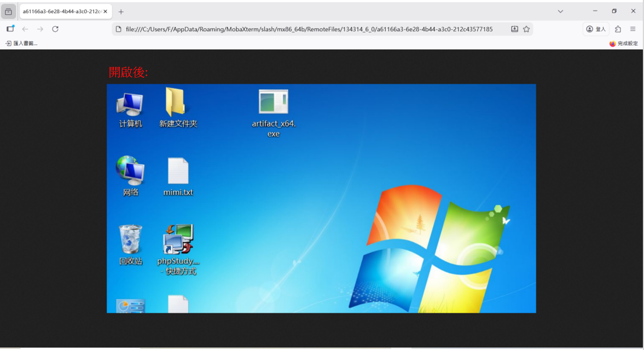644x350 pixels.
Task: Click 匯入書籤 bookmarks toolbar item
Action: [21, 43]
